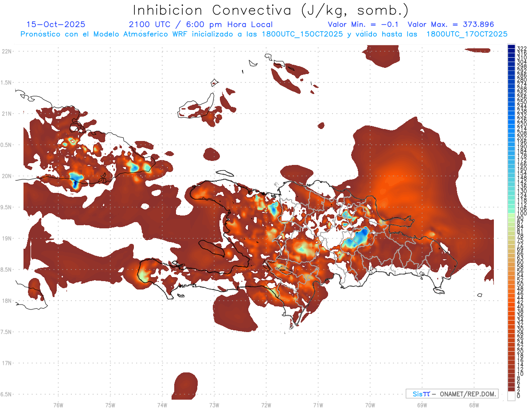Click the legend value '10'
Viewport: 532px width, 411px height.
pyautogui.click(x=520, y=374)
